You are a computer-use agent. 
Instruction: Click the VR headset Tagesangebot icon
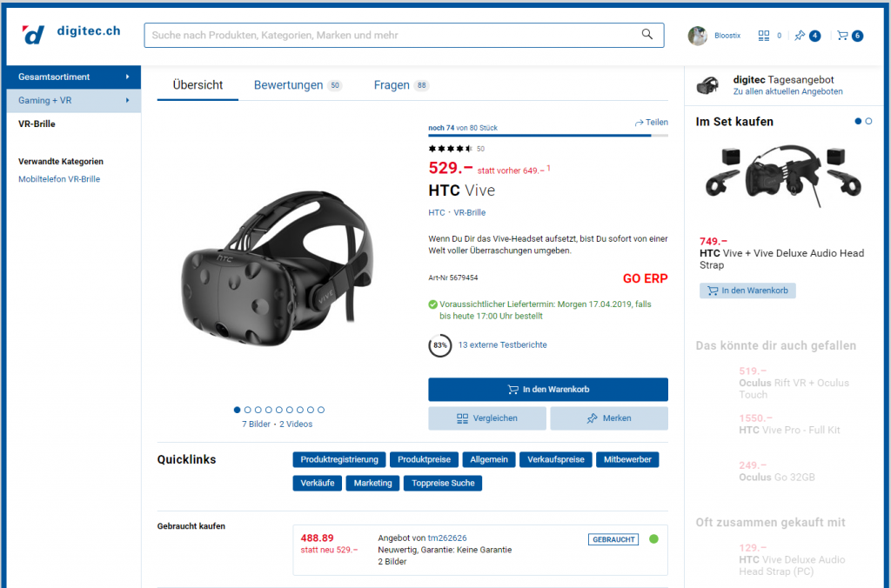coord(708,85)
